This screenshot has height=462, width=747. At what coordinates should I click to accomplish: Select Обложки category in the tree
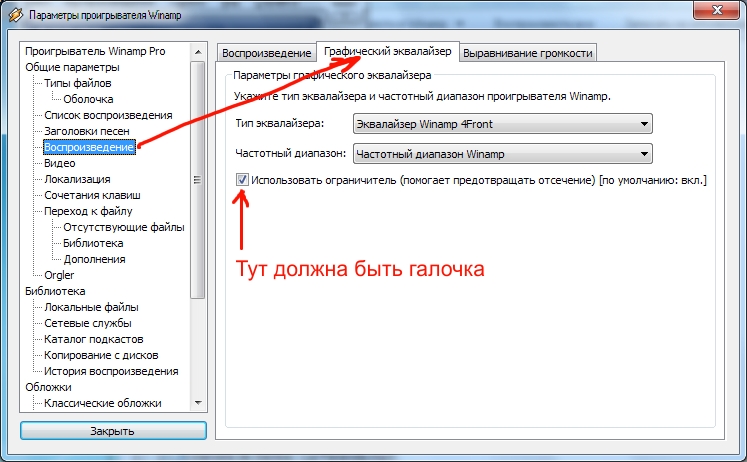point(48,387)
